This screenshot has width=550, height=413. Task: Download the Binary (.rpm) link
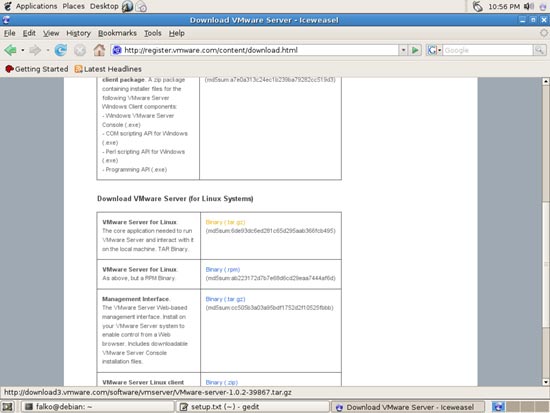click(222, 269)
